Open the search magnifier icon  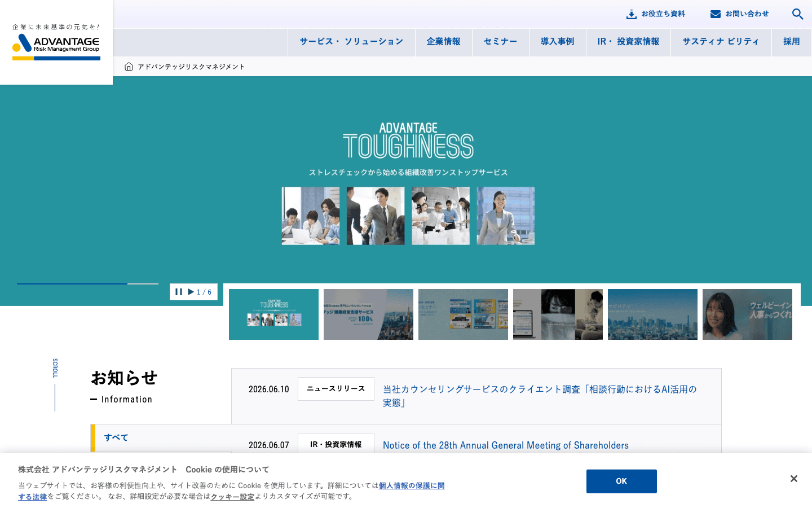tap(797, 14)
